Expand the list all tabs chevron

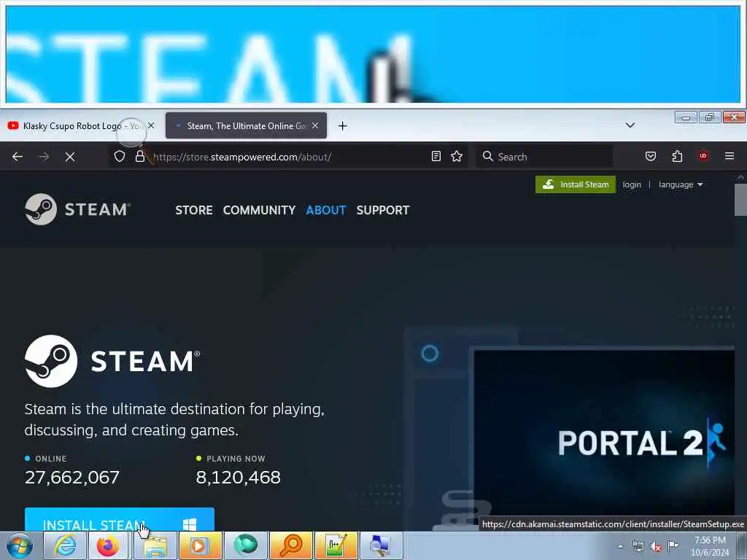click(x=630, y=125)
